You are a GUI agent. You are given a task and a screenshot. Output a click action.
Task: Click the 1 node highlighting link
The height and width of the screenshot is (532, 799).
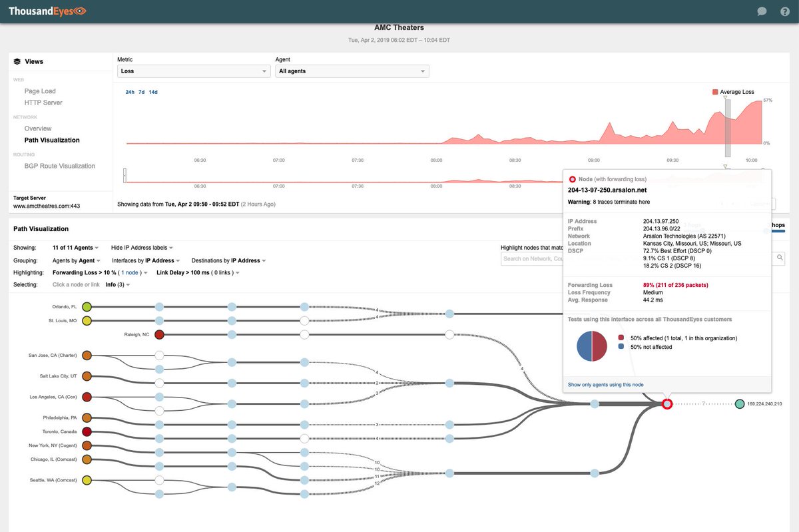tap(129, 272)
